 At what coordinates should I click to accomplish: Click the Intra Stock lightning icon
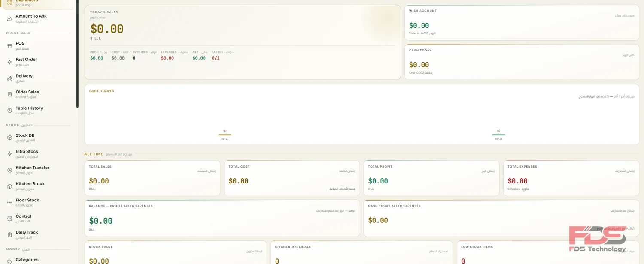pos(10,154)
